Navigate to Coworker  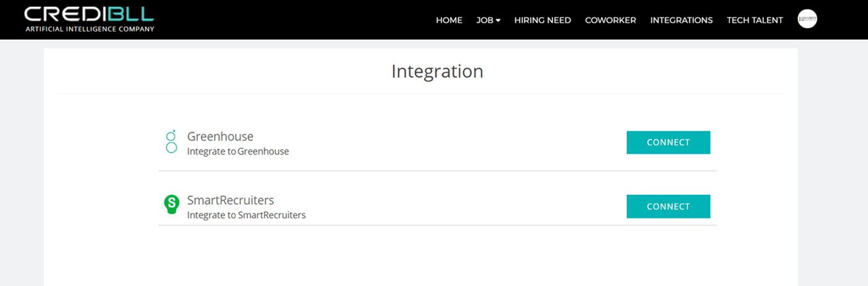click(x=611, y=20)
